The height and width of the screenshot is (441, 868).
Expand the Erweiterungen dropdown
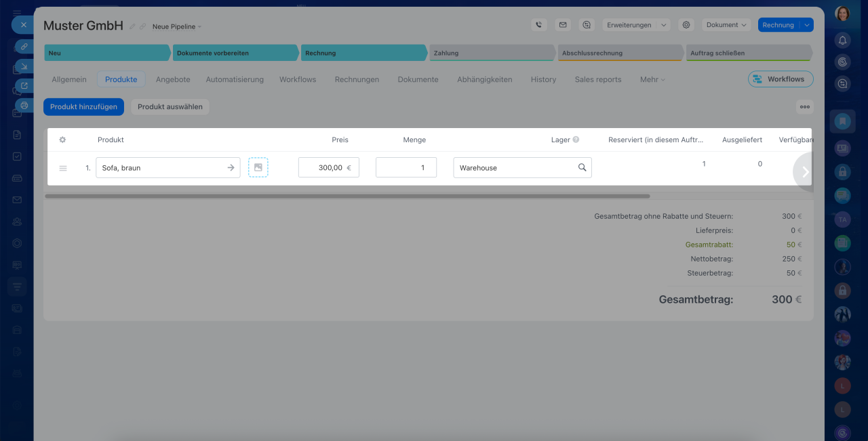pyautogui.click(x=635, y=25)
